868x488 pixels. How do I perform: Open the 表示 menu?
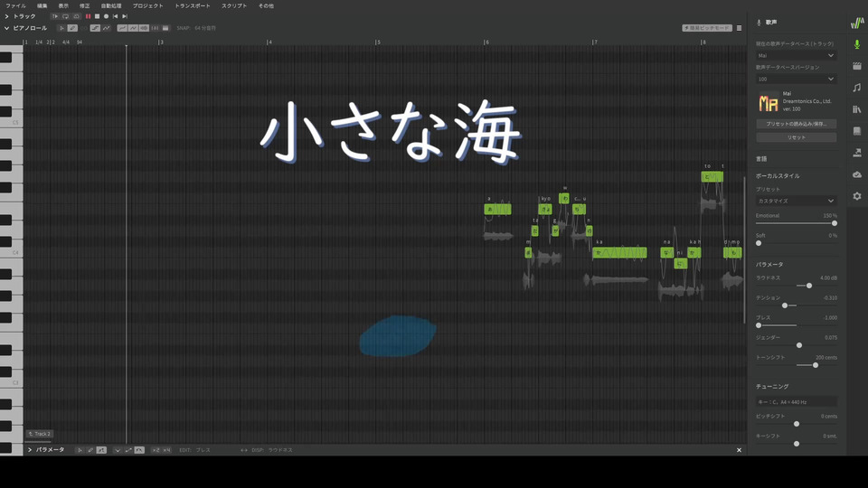(x=63, y=5)
